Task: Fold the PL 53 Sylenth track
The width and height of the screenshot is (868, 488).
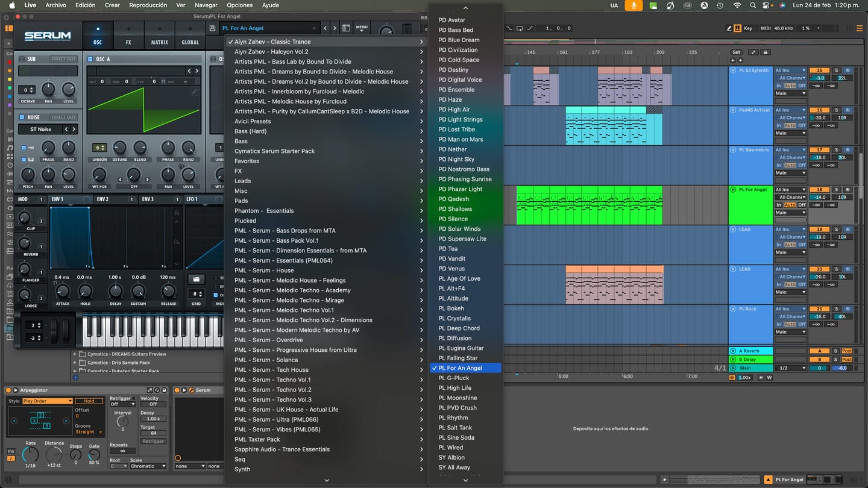Action: point(734,70)
